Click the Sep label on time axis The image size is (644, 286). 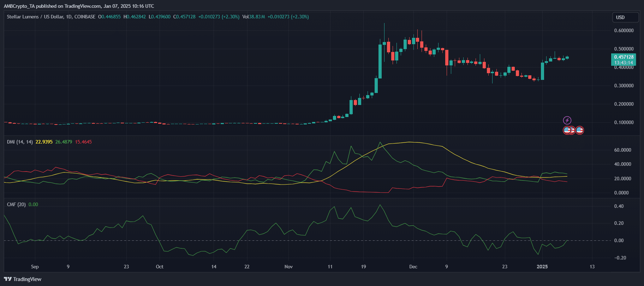point(35,267)
